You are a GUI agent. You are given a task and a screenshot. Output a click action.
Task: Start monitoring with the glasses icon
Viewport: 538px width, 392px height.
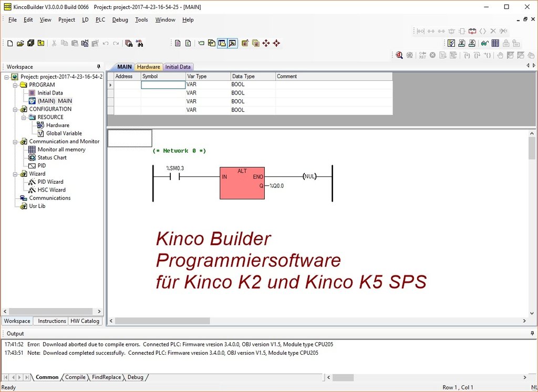pyautogui.click(x=484, y=43)
